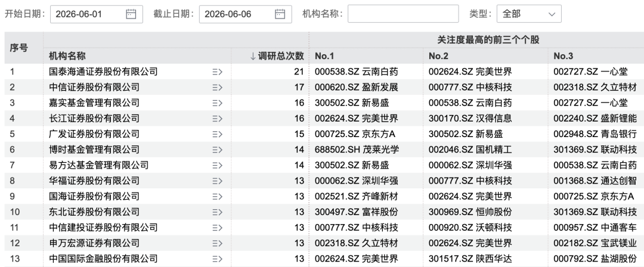Click the 机构名称 column header
Viewport: 644px width, 267px height.
pyautogui.click(x=67, y=56)
